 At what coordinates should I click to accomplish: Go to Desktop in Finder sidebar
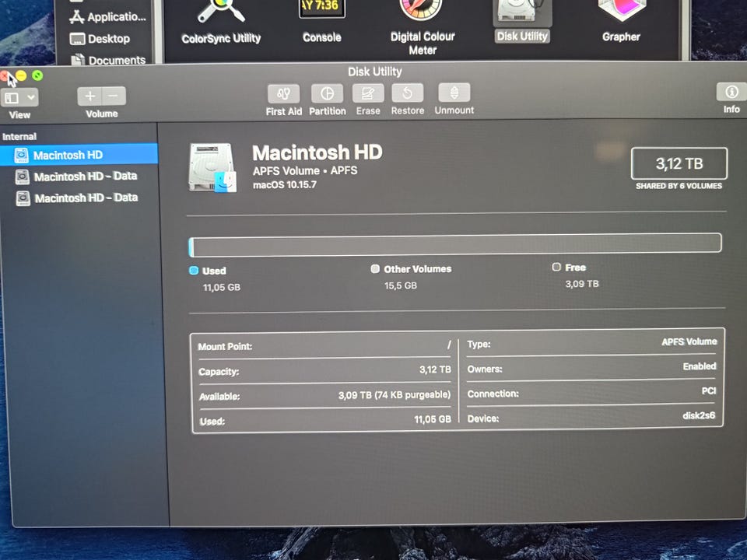(x=100, y=39)
